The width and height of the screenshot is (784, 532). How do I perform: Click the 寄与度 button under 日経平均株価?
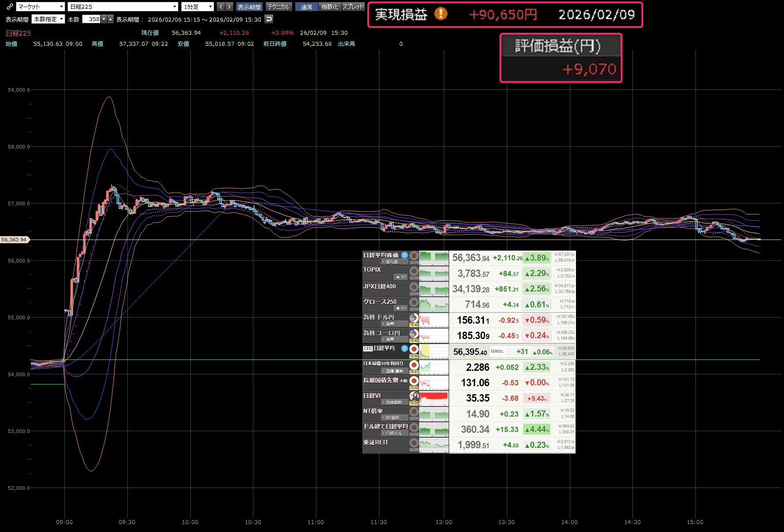coord(390,262)
